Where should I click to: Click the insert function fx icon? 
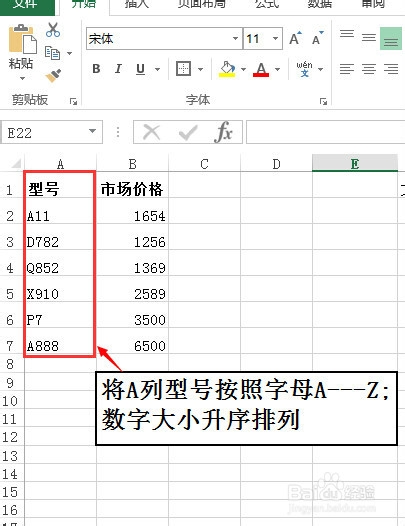223,132
